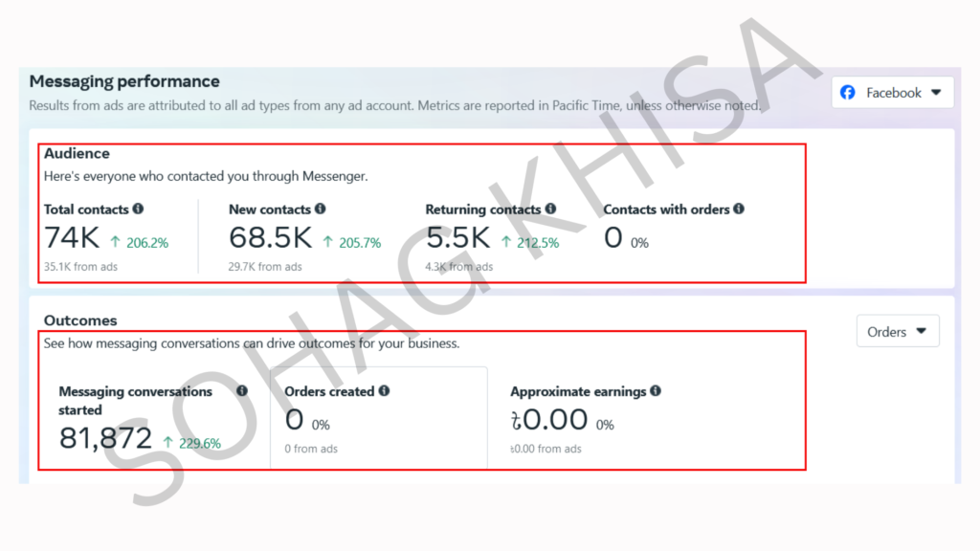
Task: Click the 74K total contacts value
Action: click(72, 238)
